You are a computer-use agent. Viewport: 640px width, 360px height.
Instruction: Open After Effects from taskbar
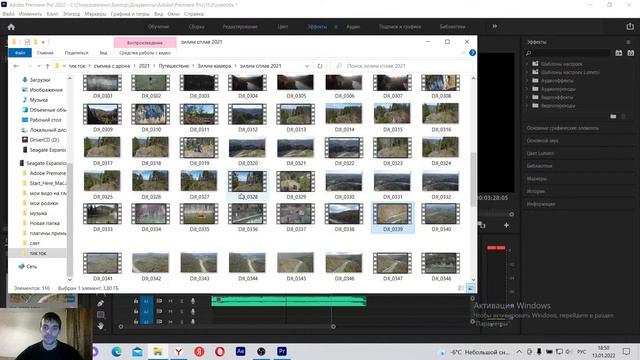pos(240,351)
